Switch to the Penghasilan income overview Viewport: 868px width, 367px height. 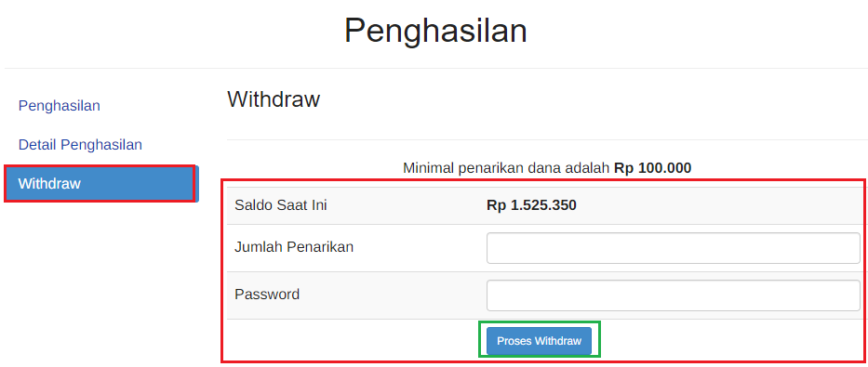tap(60, 106)
